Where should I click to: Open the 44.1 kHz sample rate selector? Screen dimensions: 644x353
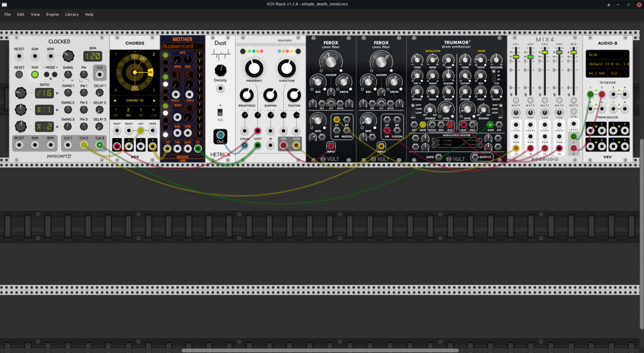click(x=596, y=73)
